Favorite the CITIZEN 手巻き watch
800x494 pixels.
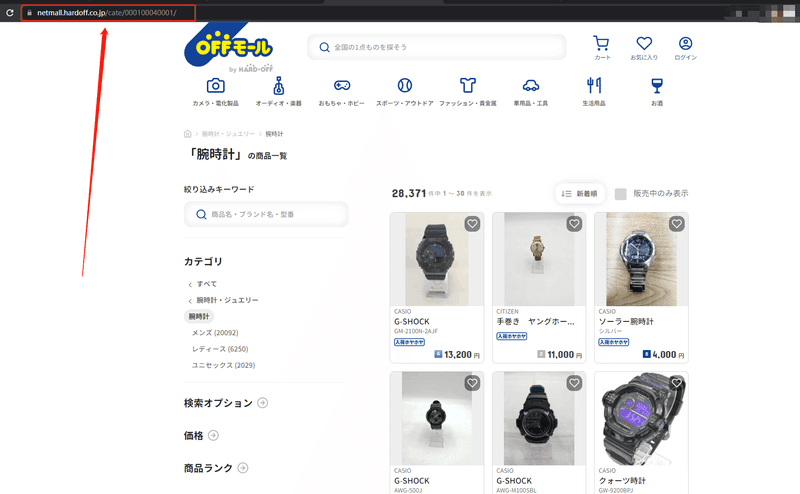[574, 224]
